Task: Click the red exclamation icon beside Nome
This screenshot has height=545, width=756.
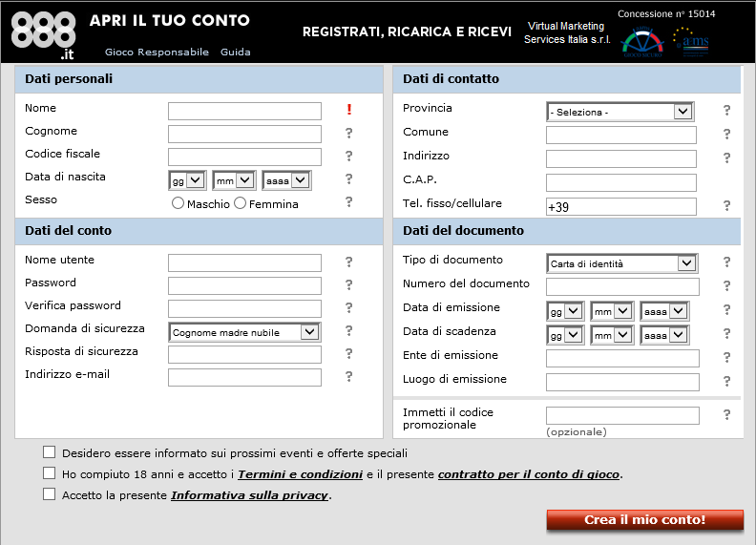Action: coord(349,110)
